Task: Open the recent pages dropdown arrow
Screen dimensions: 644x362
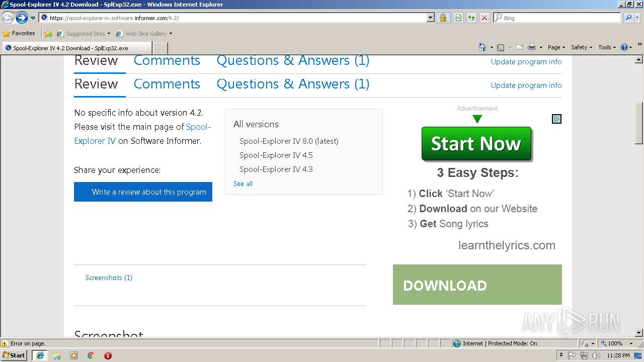Action: (x=33, y=18)
